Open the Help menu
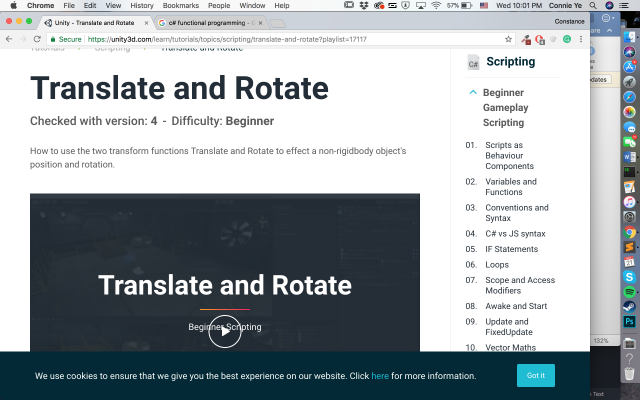 [282, 5]
